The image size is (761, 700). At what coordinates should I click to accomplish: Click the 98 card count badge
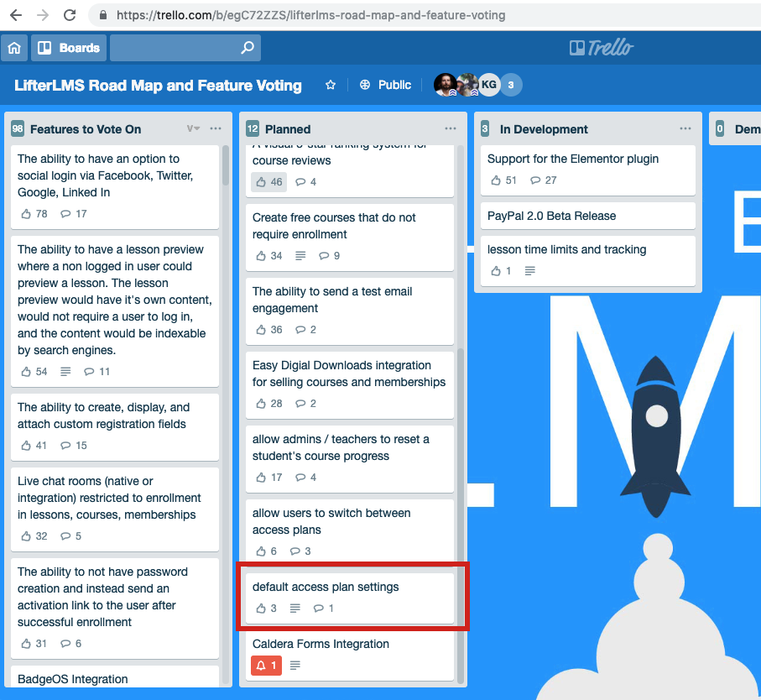tap(18, 128)
